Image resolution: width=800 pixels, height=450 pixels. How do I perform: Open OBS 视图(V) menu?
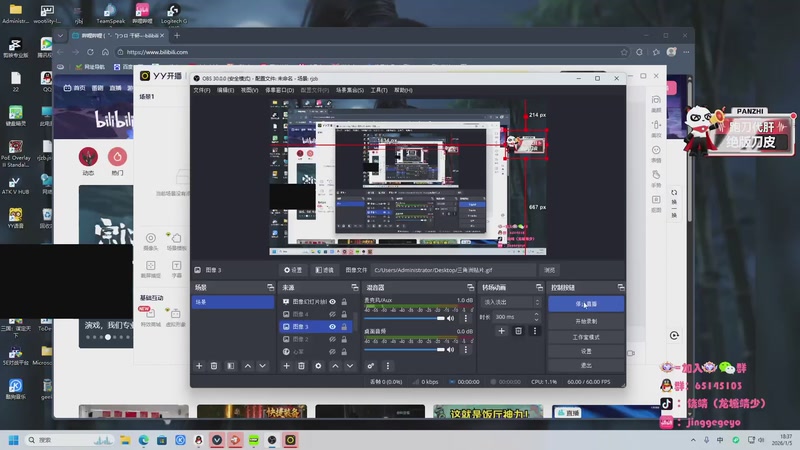point(249,90)
